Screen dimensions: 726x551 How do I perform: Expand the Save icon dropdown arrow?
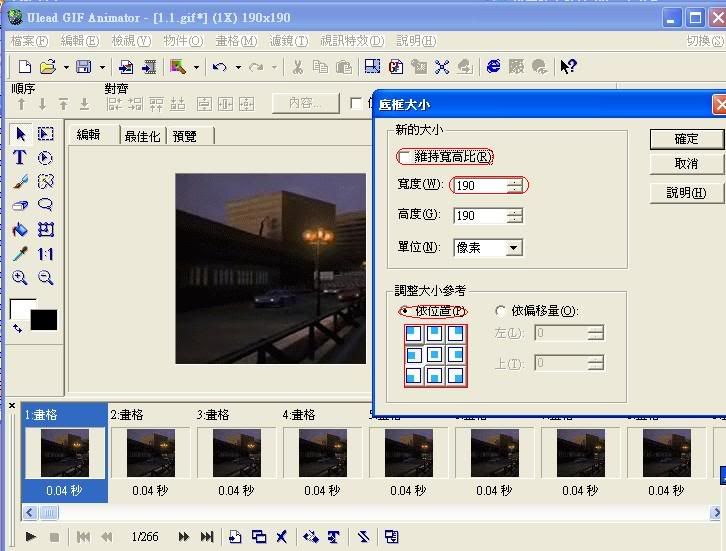(x=101, y=67)
